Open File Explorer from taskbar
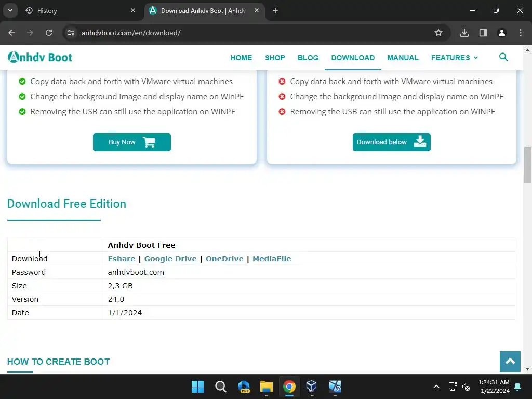 click(x=267, y=387)
